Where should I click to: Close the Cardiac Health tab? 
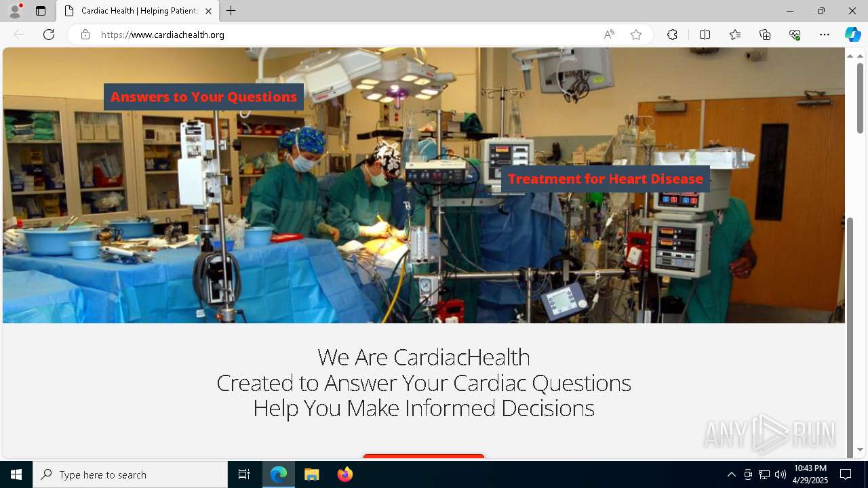pyautogui.click(x=208, y=11)
